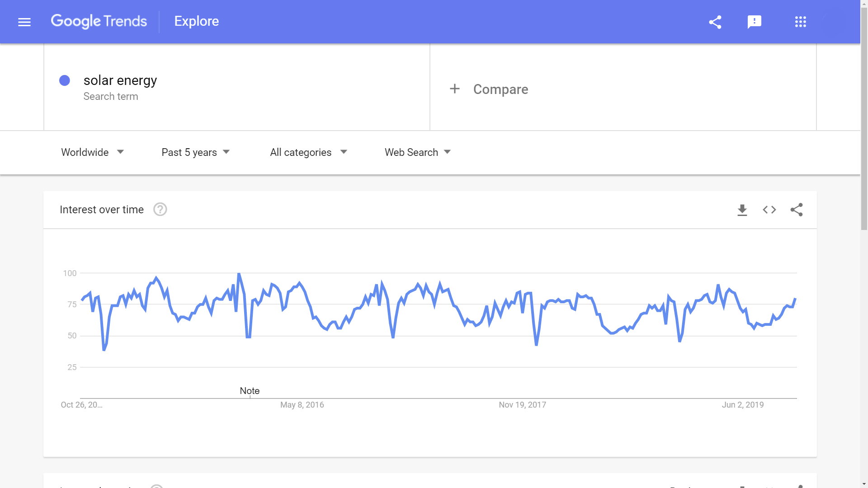Expand the Worldwide region dropdown
The width and height of the screenshot is (868, 488).
pyautogui.click(x=92, y=152)
